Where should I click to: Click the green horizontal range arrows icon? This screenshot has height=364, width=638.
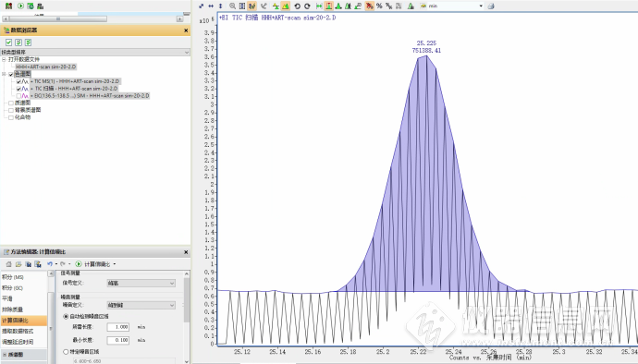point(319,6)
